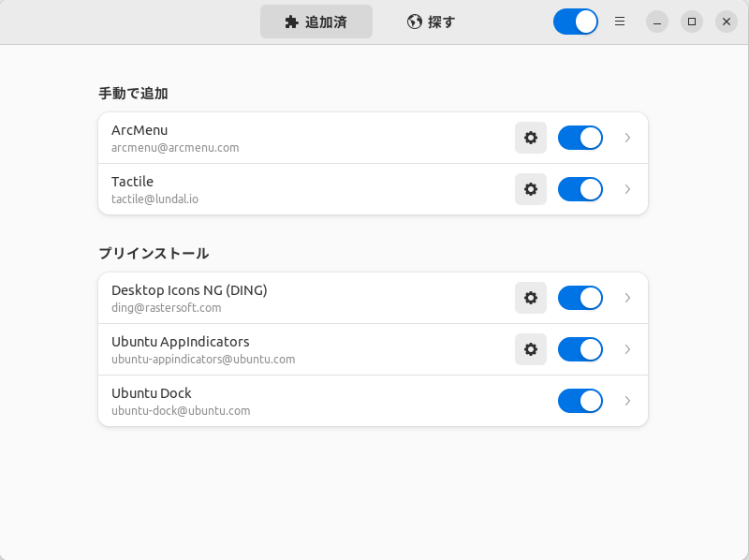Toggle the global extensions switch in header
The image size is (749, 560).
576,22
